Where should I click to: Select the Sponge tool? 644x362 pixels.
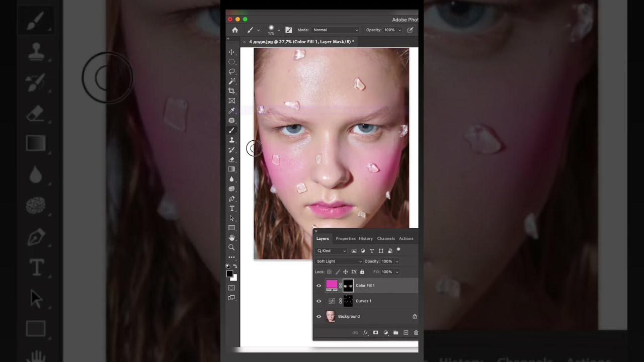(232, 189)
